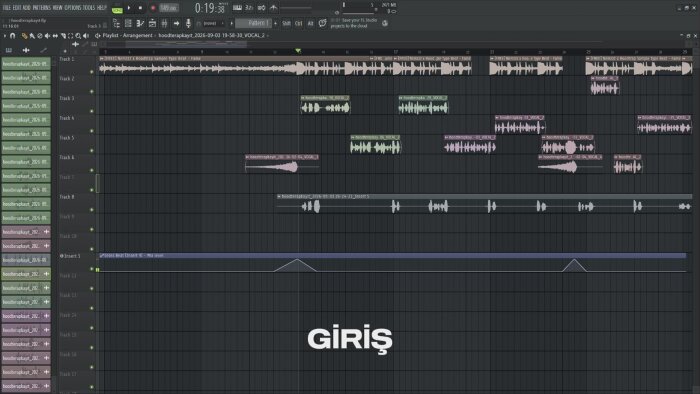Click the 0:19 time display
This screenshot has width=700, height=394.
coord(210,8)
